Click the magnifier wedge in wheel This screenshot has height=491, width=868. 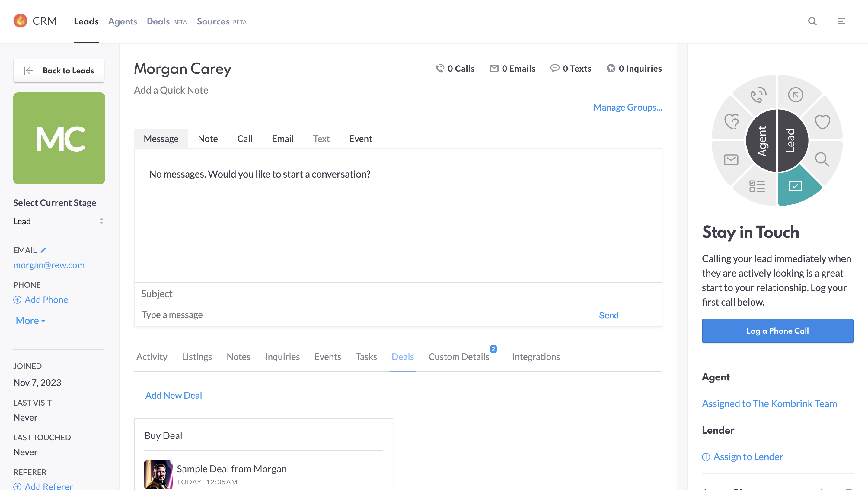(x=822, y=159)
